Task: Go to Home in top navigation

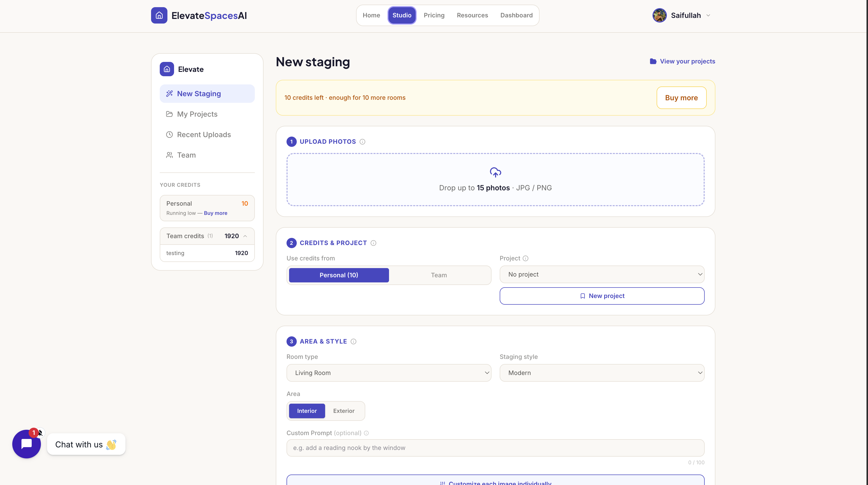Action: pos(371,15)
